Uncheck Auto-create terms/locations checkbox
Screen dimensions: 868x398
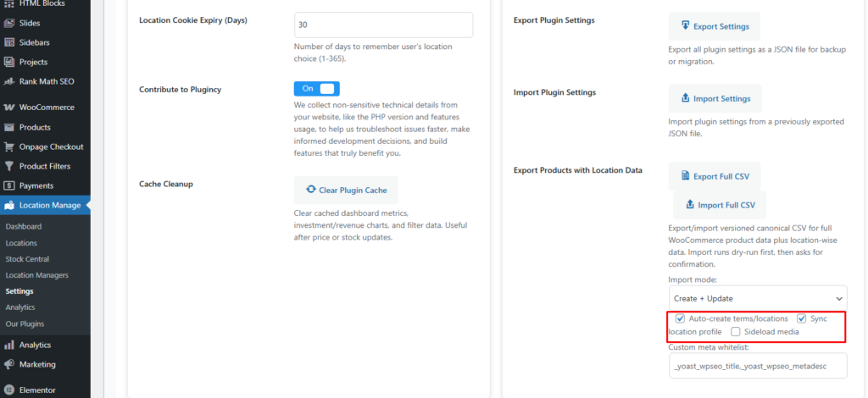tap(680, 318)
